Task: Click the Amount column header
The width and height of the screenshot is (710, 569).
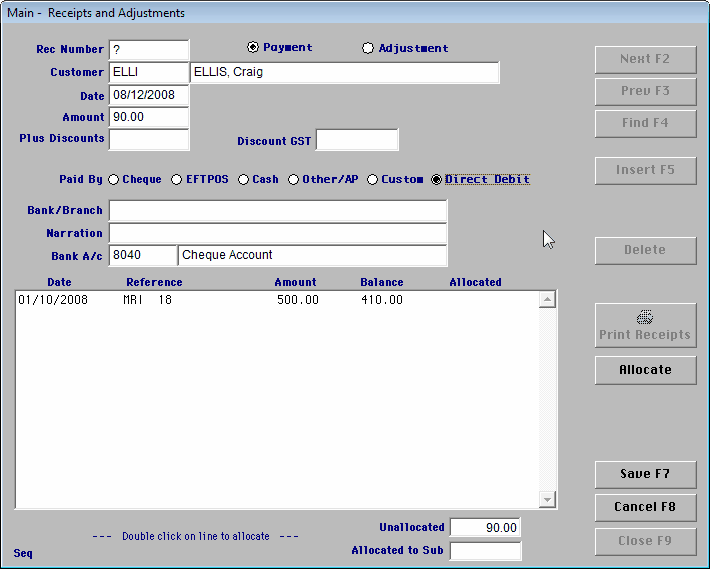Action: 295,282
